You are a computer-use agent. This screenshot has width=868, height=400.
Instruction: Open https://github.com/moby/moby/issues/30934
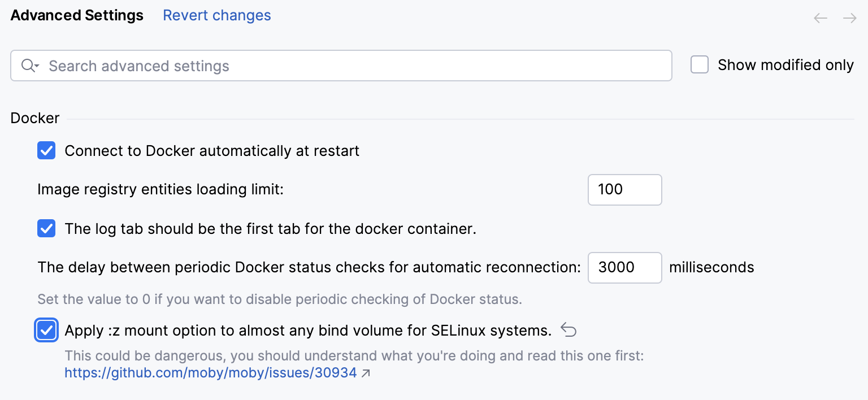point(210,372)
